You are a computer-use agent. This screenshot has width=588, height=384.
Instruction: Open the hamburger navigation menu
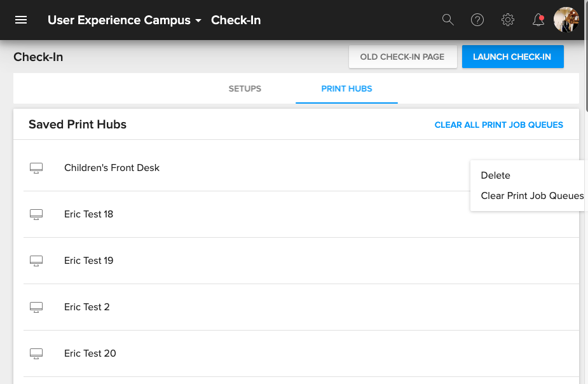[21, 20]
